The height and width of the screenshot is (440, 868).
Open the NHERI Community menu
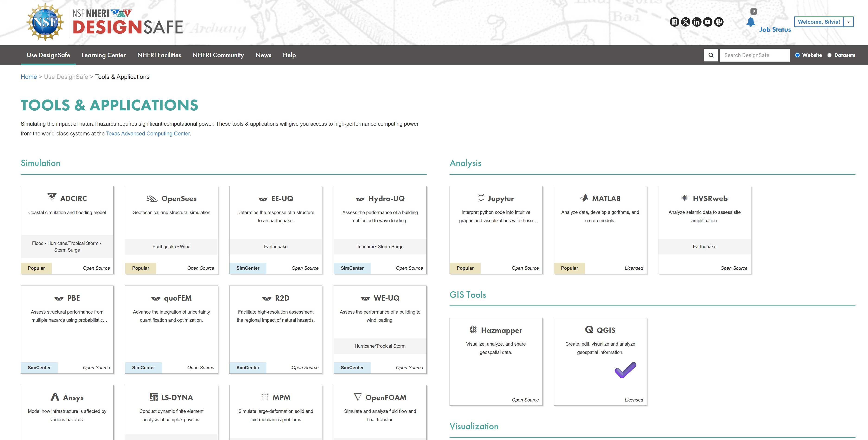click(x=218, y=55)
